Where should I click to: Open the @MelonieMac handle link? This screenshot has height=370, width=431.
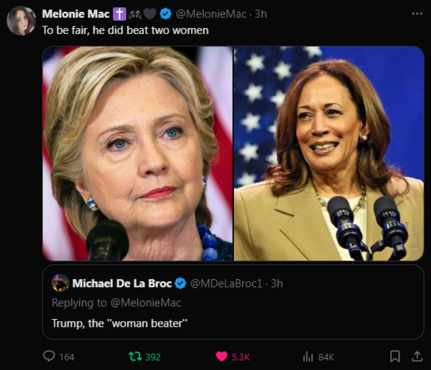click(211, 14)
